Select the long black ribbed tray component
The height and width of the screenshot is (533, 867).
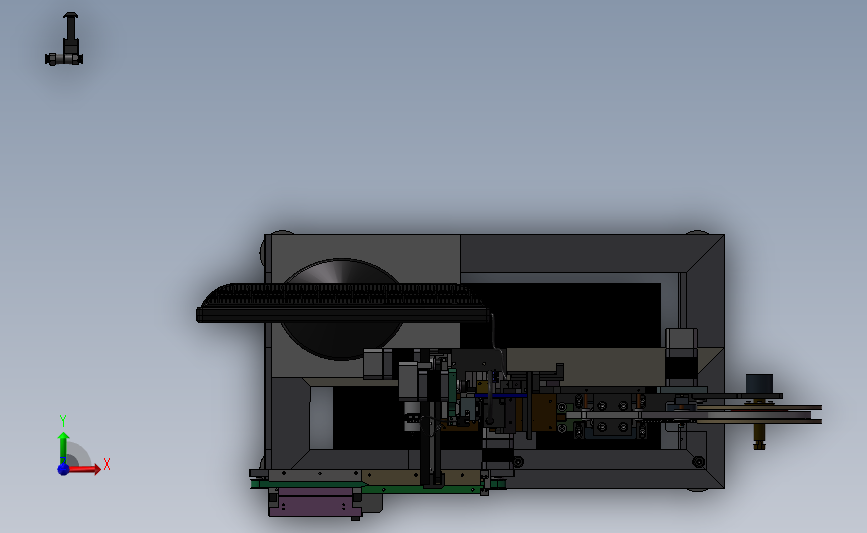tap(342, 303)
